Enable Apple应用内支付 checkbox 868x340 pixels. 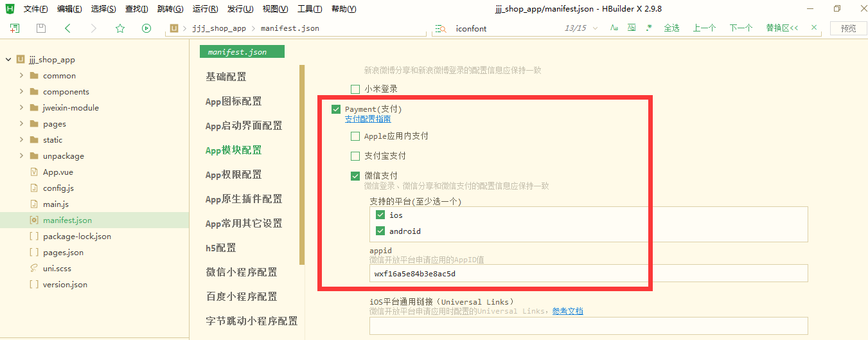355,136
